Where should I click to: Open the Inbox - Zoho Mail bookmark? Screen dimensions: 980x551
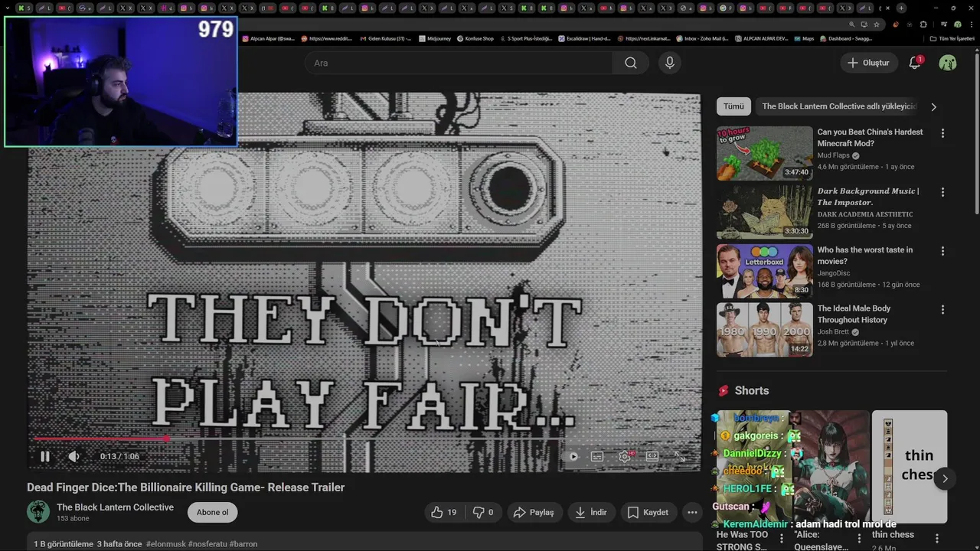point(702,38)
